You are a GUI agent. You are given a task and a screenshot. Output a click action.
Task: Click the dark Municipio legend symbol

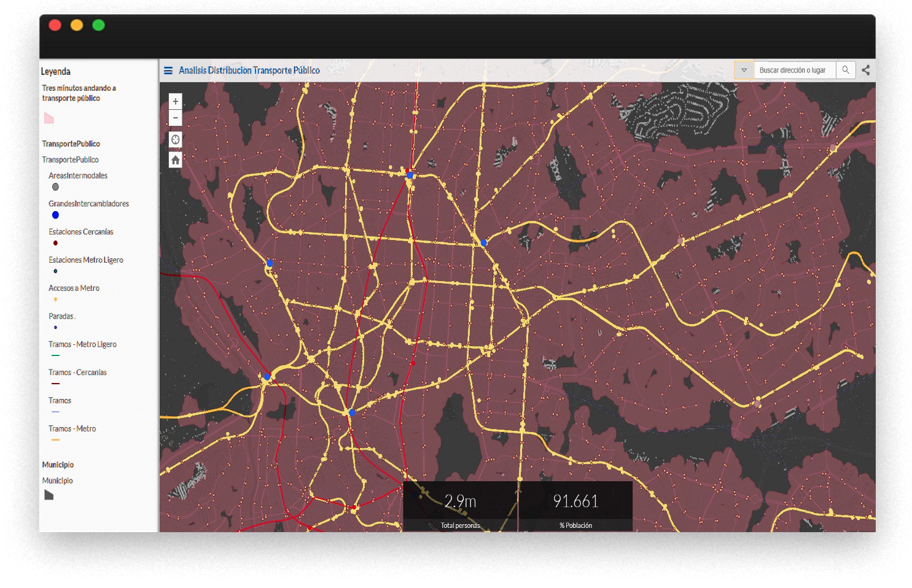[49, 495]
